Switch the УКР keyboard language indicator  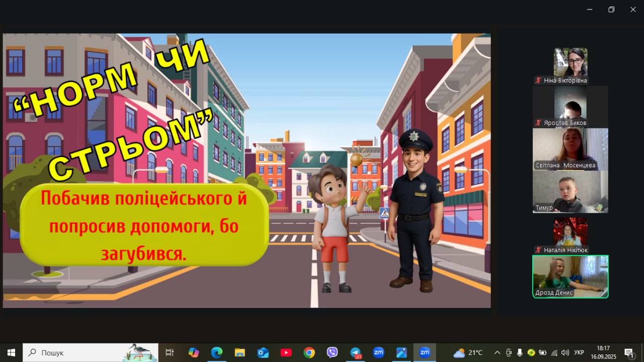tap(579, 352)
